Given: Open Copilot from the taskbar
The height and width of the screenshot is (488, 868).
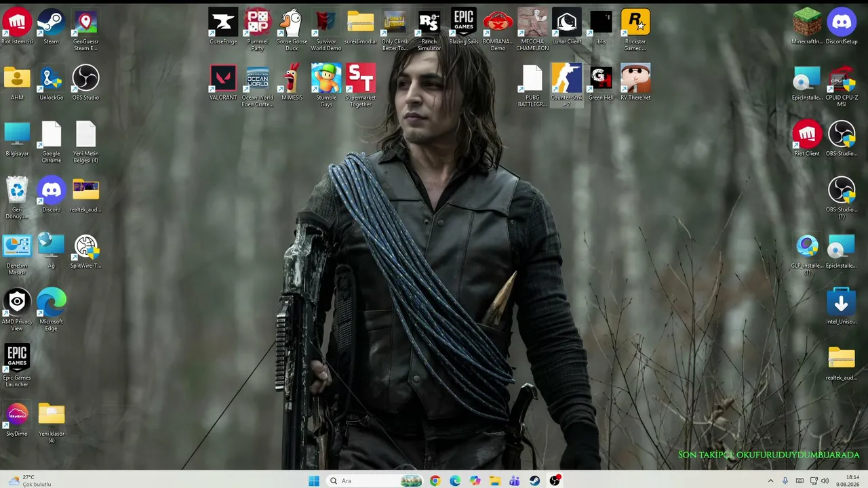Looking at the screenshot, I should pyautogui.click(x=475, y=481).
